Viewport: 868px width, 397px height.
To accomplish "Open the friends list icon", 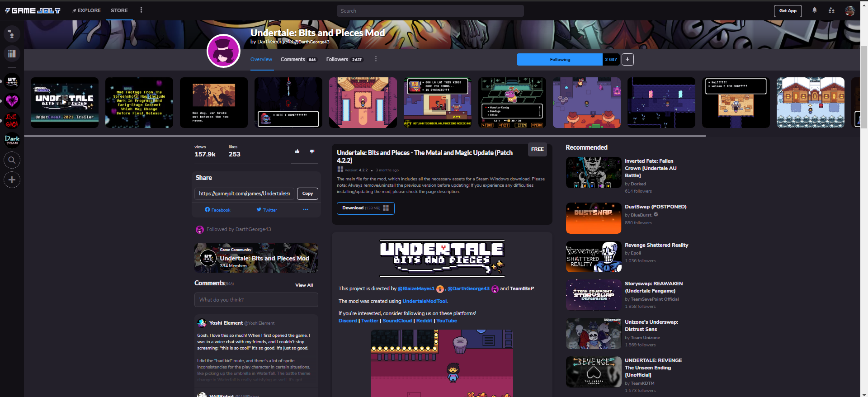I will (x=831, y=10).
